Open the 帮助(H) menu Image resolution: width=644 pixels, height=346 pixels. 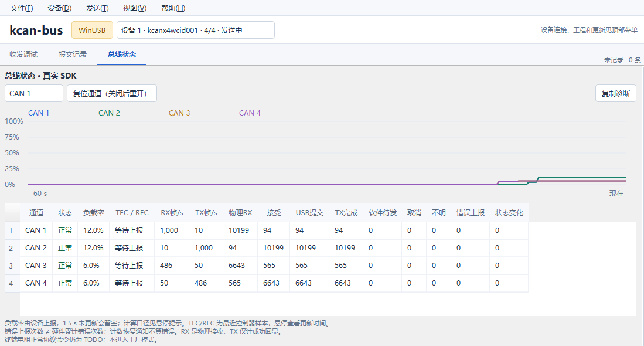pos(173,8)
